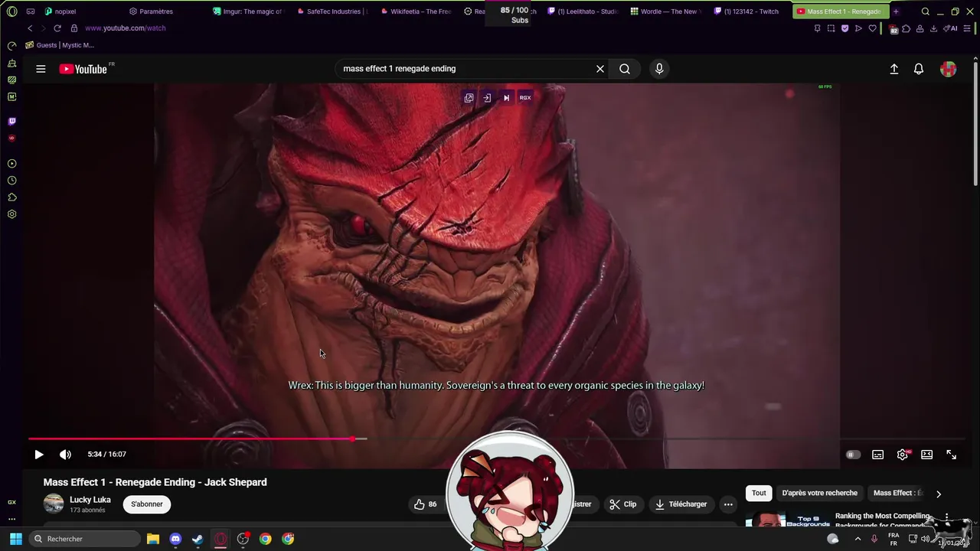Open browser tab search magnifier
Screen dimensions: 980x551
pos(926,11)
